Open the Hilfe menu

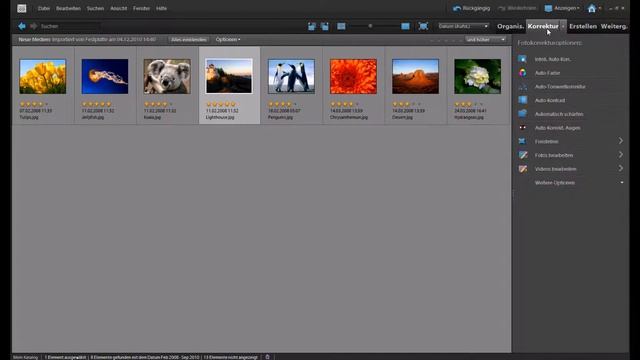click(x=161, y=8)
